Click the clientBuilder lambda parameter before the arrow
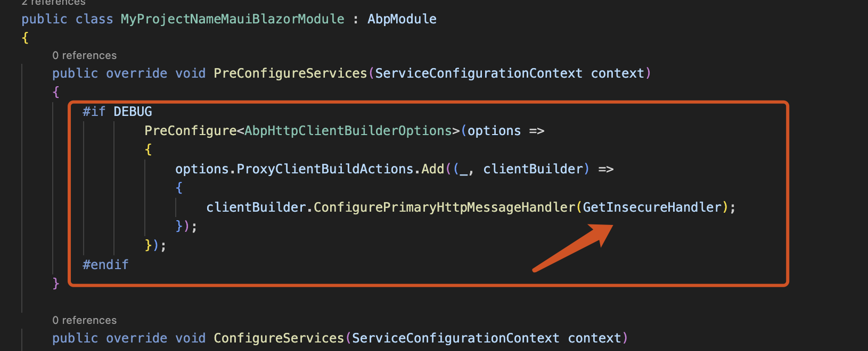868x351 pixels. (x=533, y=169)
